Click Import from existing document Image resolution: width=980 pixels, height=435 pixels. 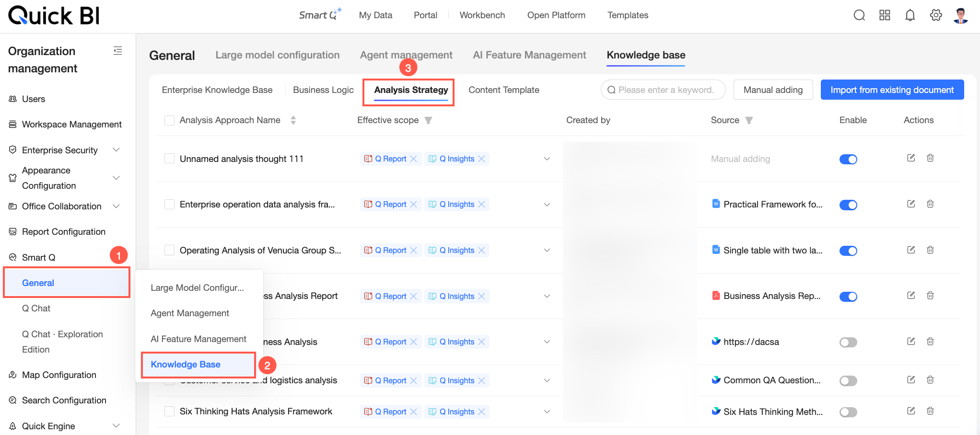pos(892,90)
